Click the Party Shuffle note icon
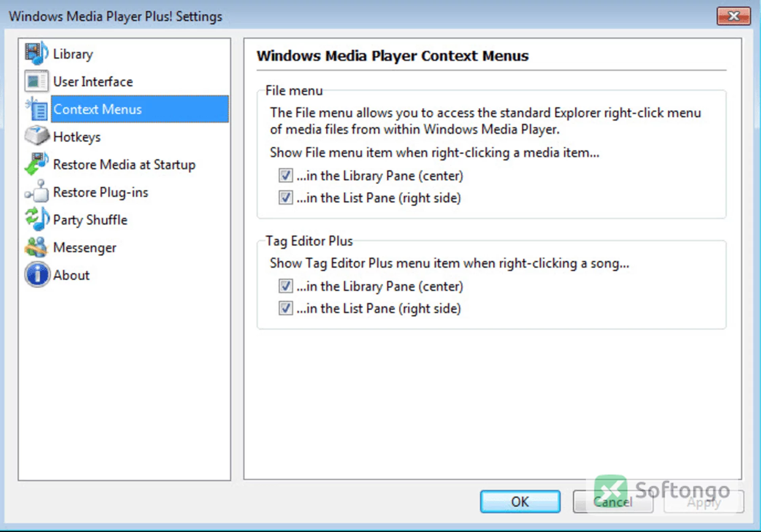The height and width of the screenshot is (532, 761). coord(36,219)
